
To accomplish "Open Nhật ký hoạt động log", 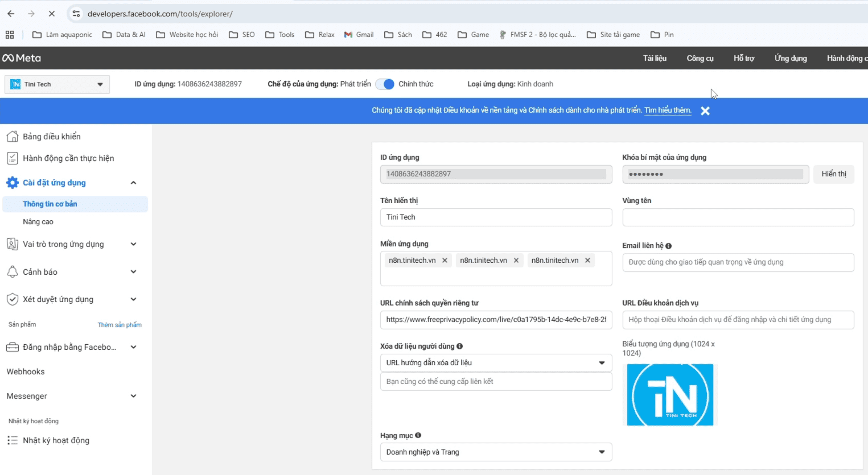I will pyautogui.click(x=56, y=440).
